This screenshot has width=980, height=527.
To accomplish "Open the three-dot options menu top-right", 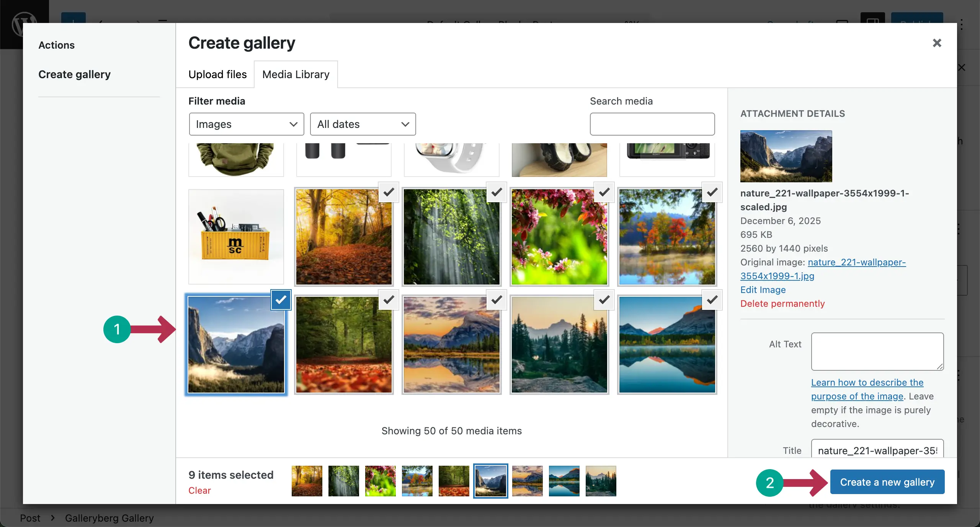I will click(x=962, y=24).
